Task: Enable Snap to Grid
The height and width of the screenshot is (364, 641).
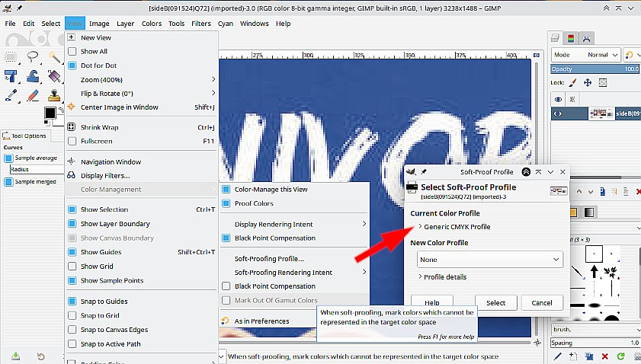Action: pyautogui.click(x=72, y=315)
